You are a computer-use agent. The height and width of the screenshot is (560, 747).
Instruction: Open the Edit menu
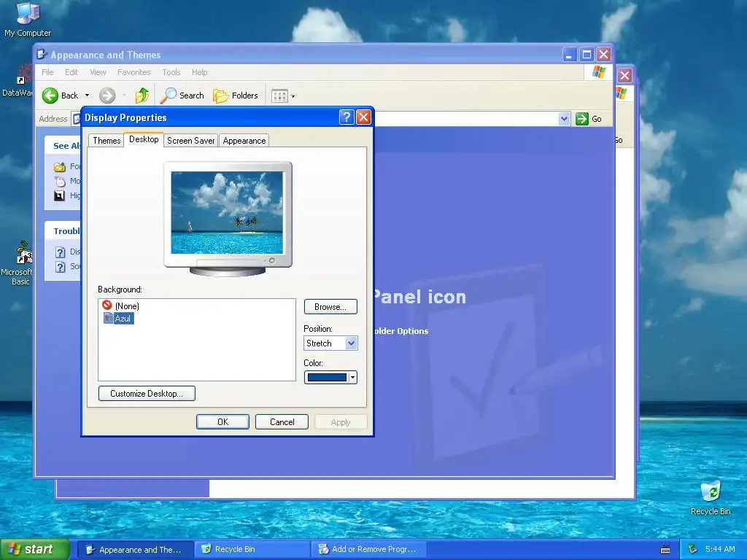[71, 72]
